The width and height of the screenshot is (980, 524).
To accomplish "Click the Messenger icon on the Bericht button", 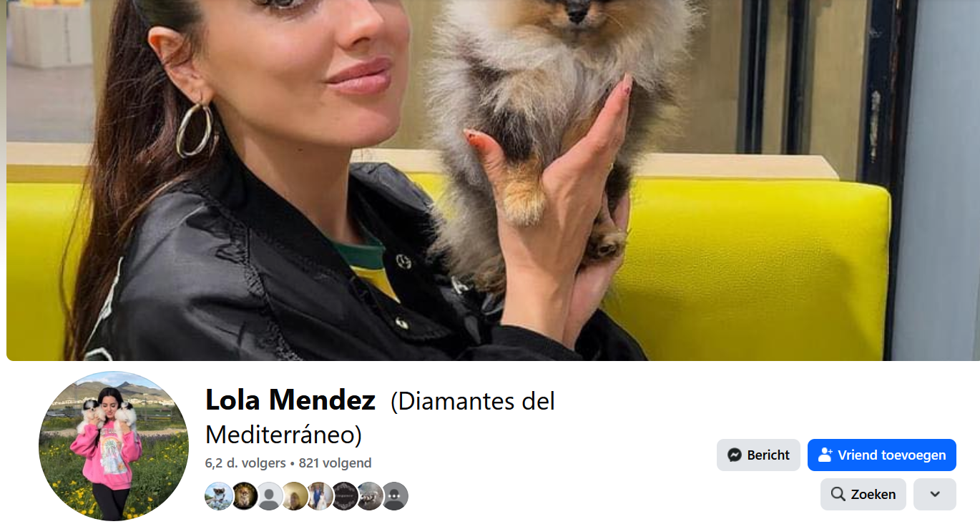I will tap(734, 455).
